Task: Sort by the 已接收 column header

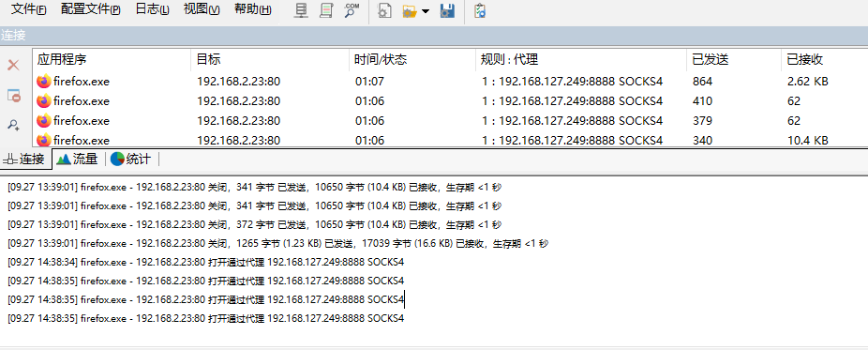Action: click(824, 60)
